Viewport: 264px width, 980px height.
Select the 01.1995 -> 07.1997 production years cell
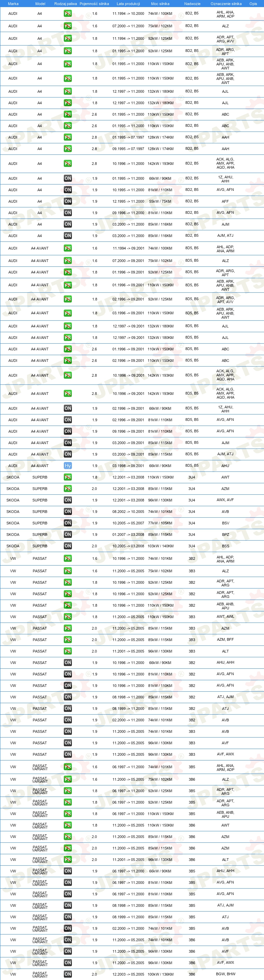tap(128, 137)
